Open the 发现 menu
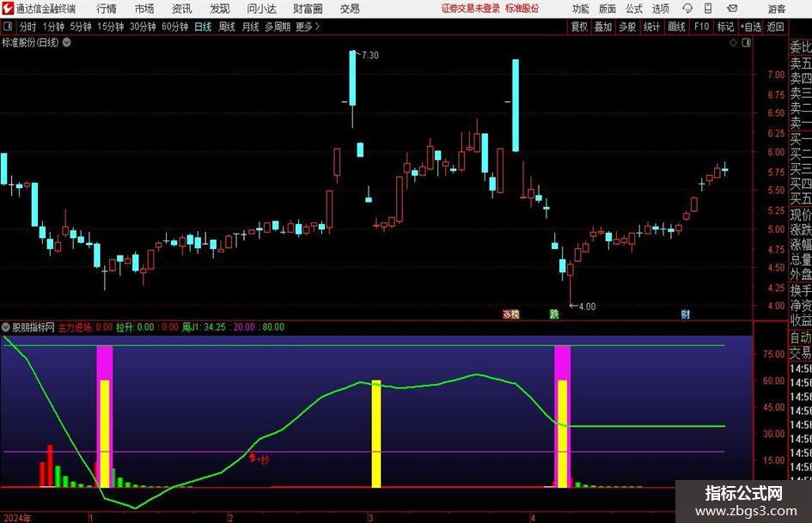The width and height of the screenshot is (812, 523). tap(220, 9)
